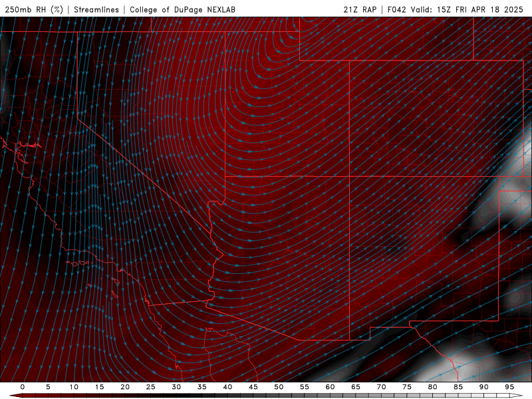Select the 95 label on the colorbar
Screen dimensions: 532x399
click(x=509, y=387)
